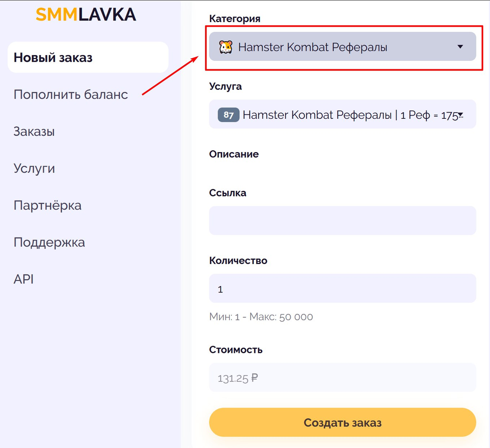490x448 pixels.
Task: Click the Создать заказ button
Action: pos(343,422)
